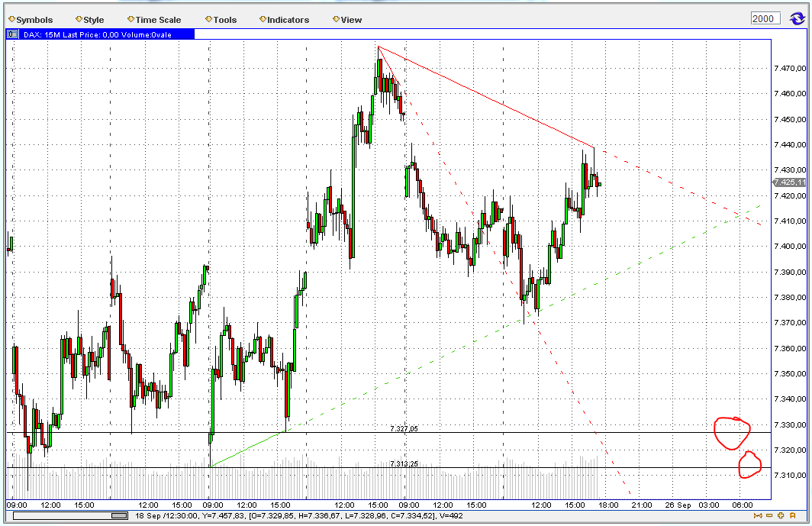Click the 7.327,05 horizontal line label
This screenshot has width=812, height=526.
coord(404,428)
